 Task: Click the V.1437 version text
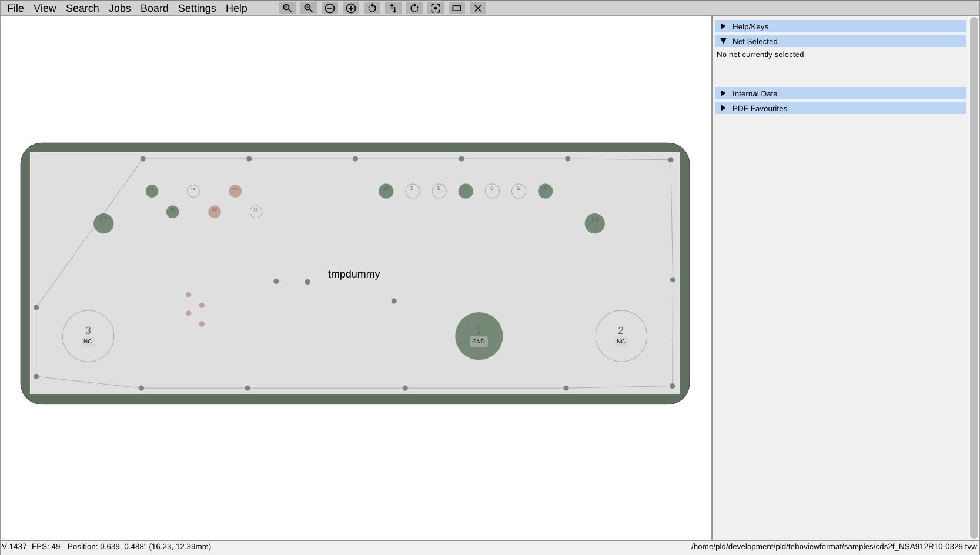[x=14, y=547]
